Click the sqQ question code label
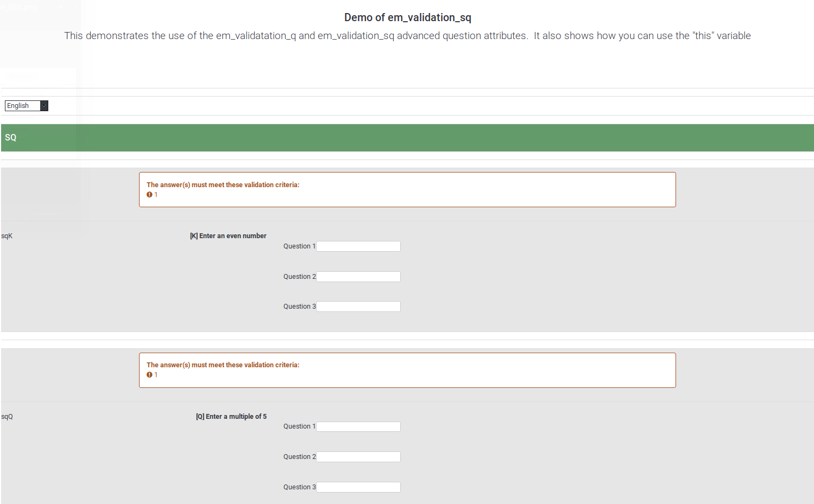This screenshot has width=814, height=504. point(7,417)
